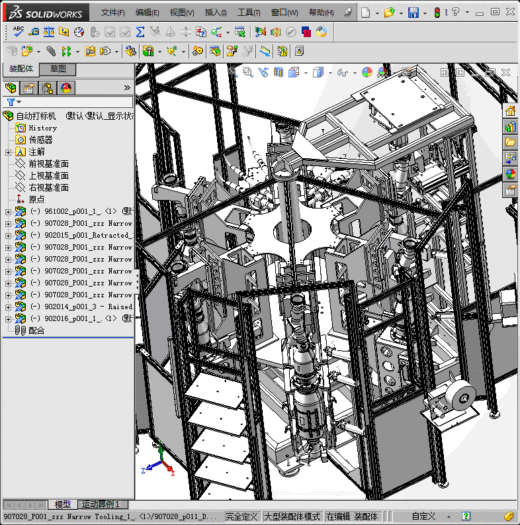520x525 pixels.
Task: Open the Mass Properties scale icon
Action: click(49, 32)
